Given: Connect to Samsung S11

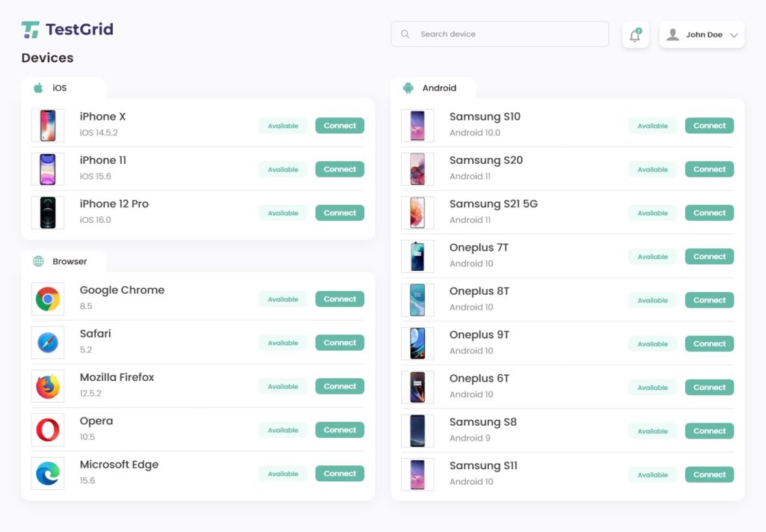Looking at the screenshot, I should click(709, 474).
